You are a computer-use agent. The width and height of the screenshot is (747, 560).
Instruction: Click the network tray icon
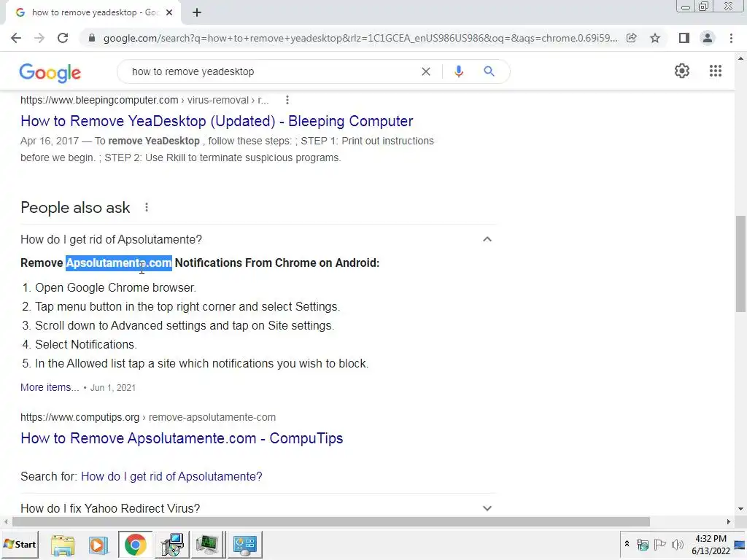643,544
